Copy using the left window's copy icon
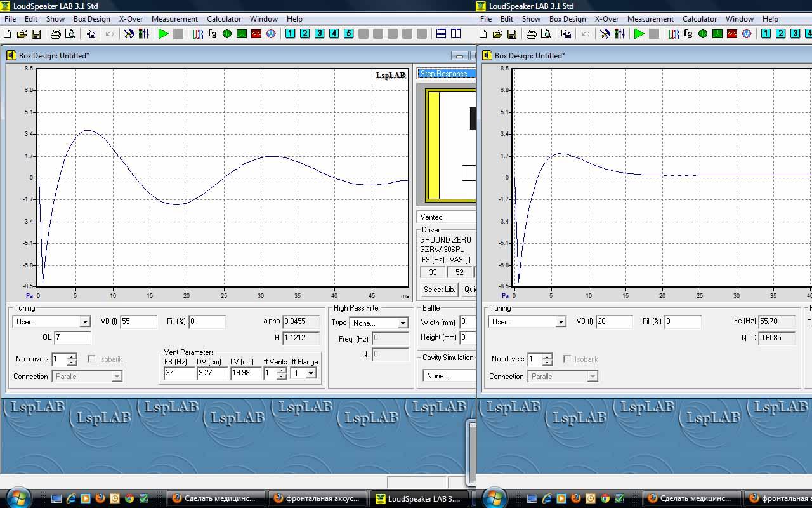The height and width of the screenshot is (508, 812). 90,34
